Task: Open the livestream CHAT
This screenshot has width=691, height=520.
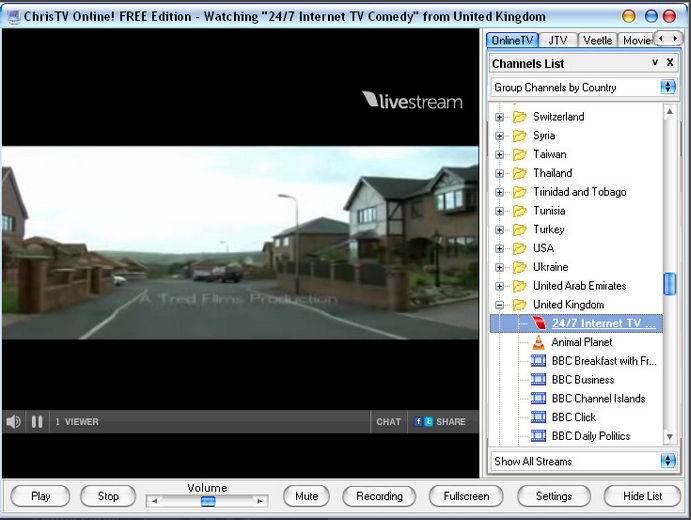Action: click(x=388, y=422)
